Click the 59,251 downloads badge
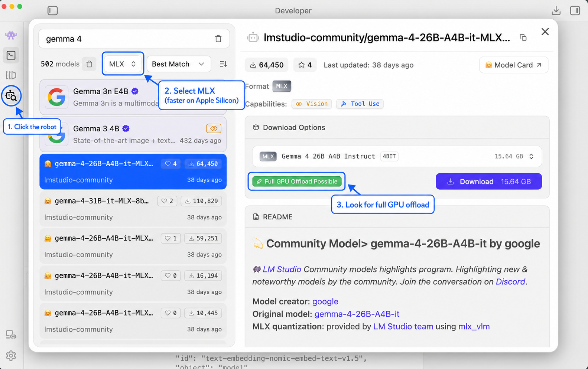 (203, 238)
